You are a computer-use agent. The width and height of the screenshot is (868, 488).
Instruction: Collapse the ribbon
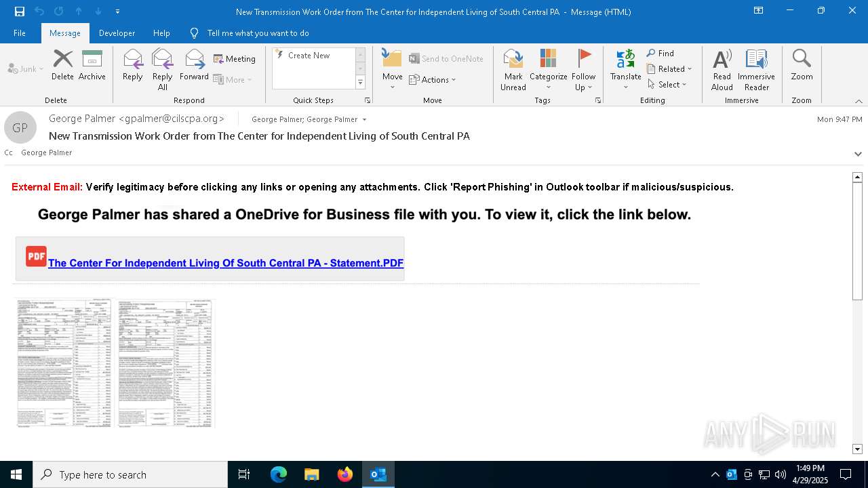859,101
